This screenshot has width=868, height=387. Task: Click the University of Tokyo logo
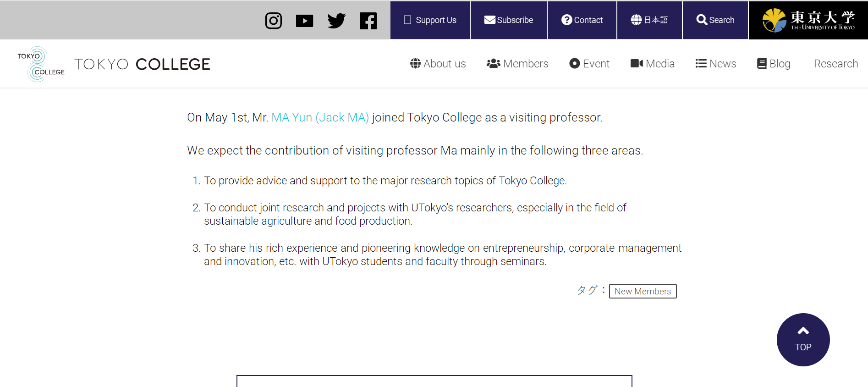(808, 20)
